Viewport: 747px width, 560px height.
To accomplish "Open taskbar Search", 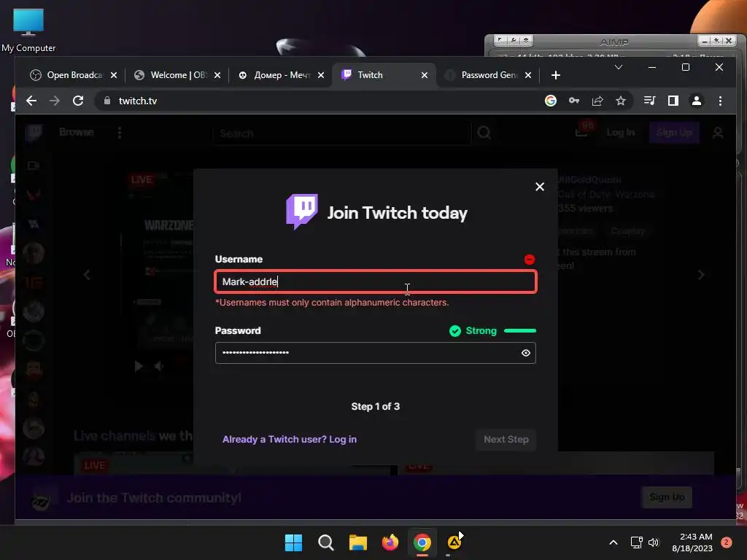I will point(326,542).
